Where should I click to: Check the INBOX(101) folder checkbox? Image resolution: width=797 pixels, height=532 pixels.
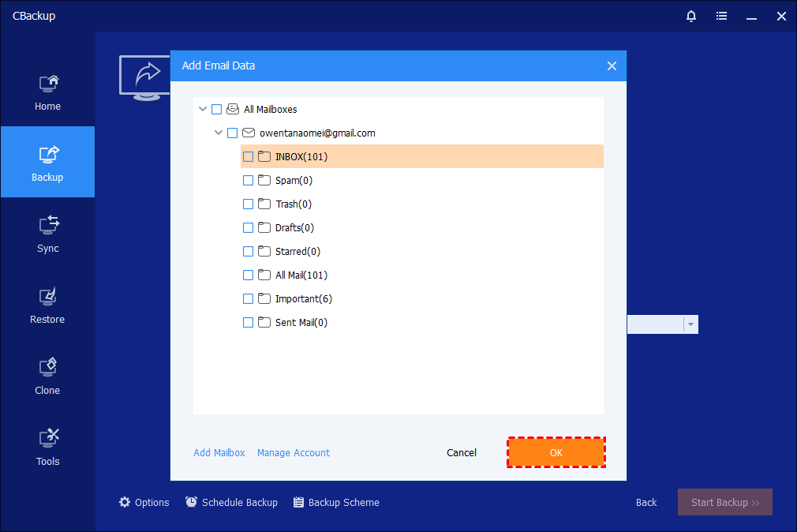[x=248, y=157]
